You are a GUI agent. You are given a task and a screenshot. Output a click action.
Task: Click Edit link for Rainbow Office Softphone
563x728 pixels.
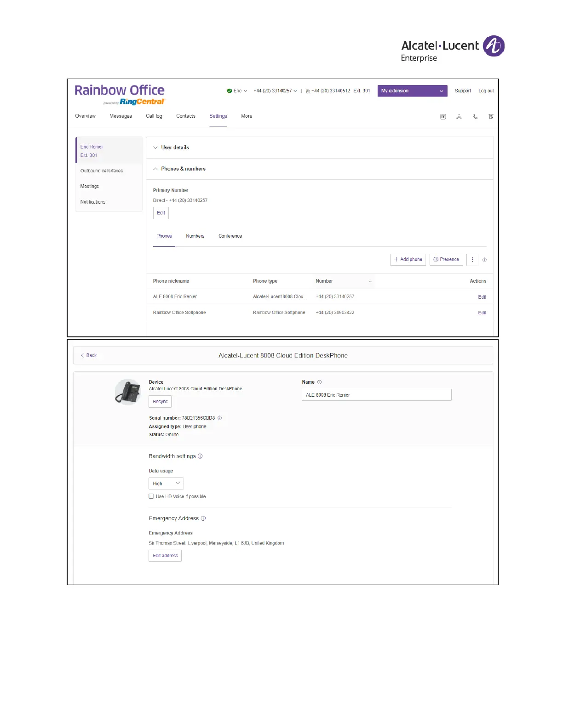click(482, 313)
